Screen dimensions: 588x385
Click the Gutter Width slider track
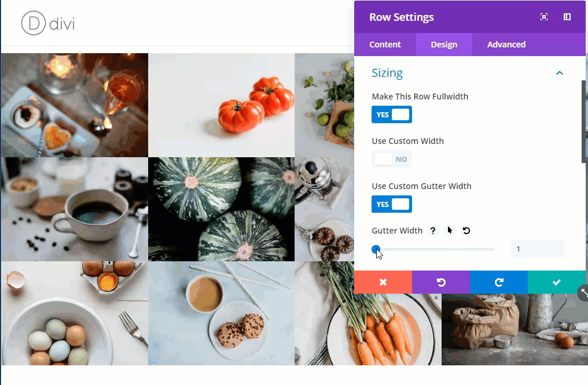(x=435, y=249)
